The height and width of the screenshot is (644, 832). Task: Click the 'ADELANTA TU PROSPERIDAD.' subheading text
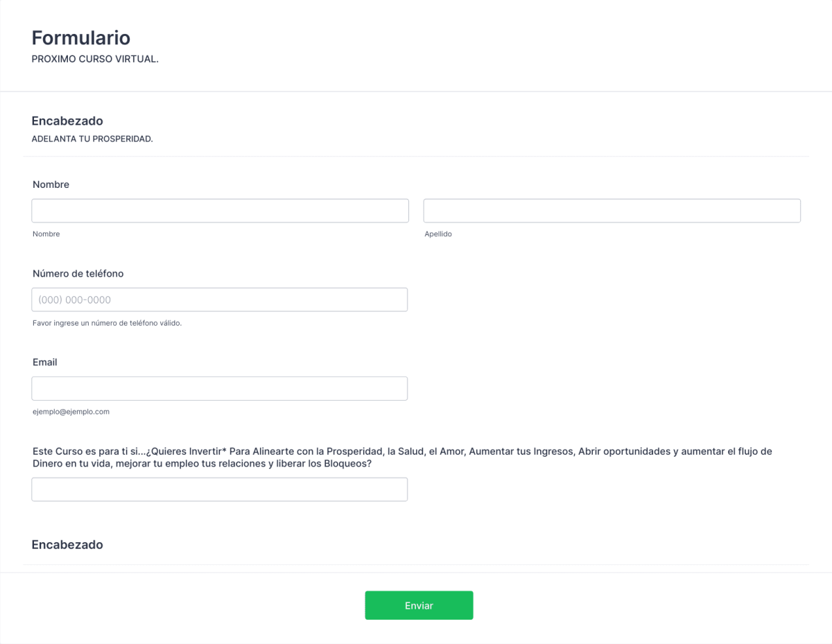click(x=92, y=139)
